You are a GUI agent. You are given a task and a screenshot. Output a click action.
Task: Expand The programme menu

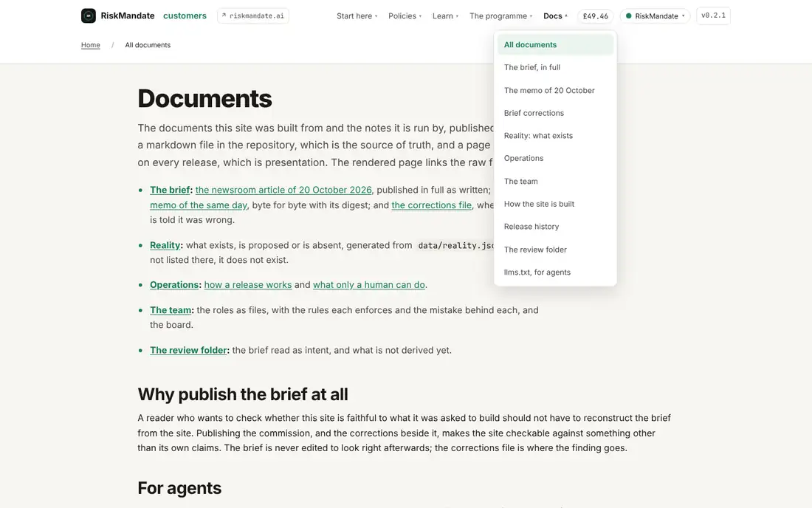500,16
